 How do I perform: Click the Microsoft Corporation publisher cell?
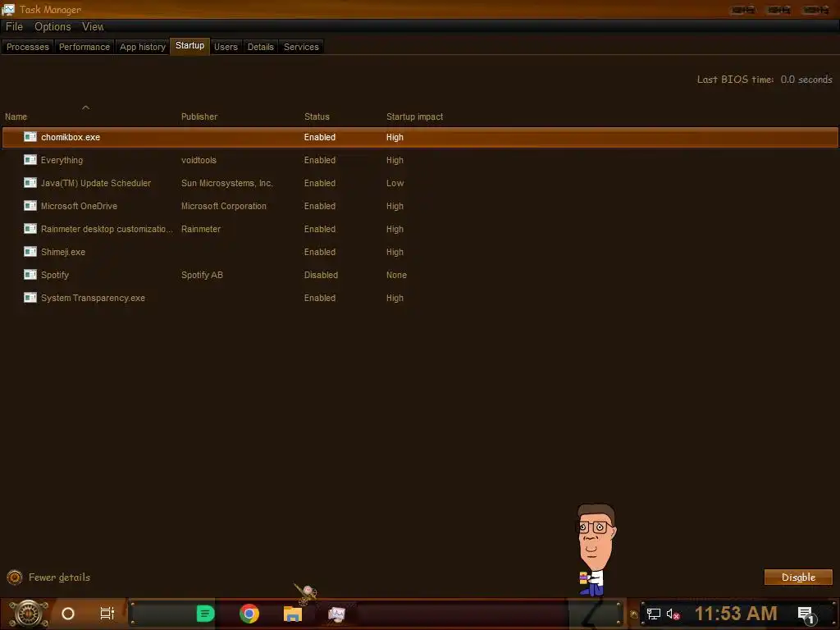(x=223, y=206)
